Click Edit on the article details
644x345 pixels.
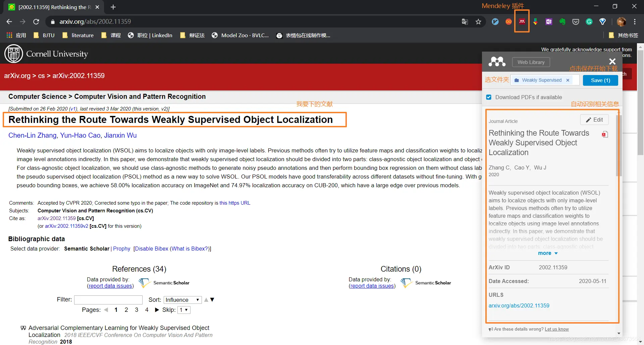pos(594,120)
